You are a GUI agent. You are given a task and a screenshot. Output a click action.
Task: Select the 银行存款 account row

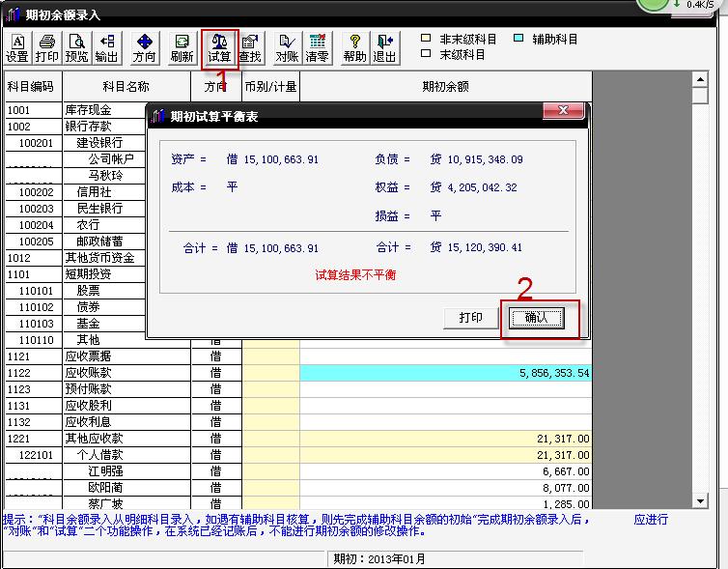click(75, 127)
